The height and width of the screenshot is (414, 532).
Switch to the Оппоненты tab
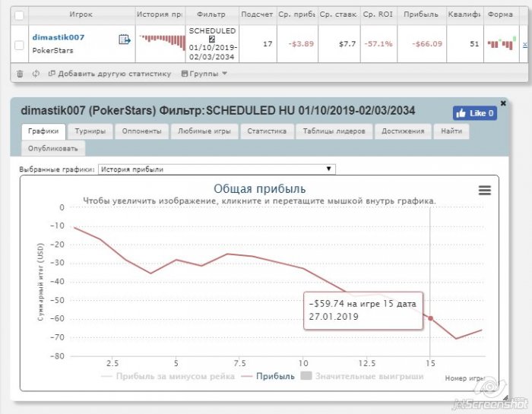[x=141, y=131]
